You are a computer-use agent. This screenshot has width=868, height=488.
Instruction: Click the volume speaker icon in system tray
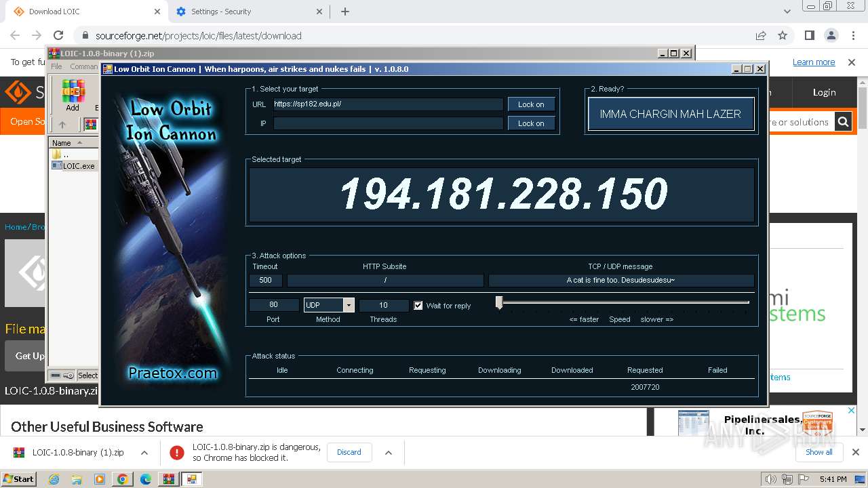point(771,479)
